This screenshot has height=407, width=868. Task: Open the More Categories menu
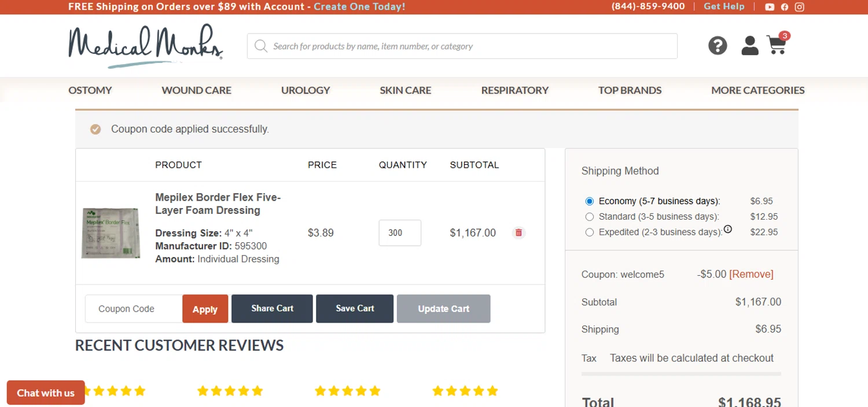(758, 90)
